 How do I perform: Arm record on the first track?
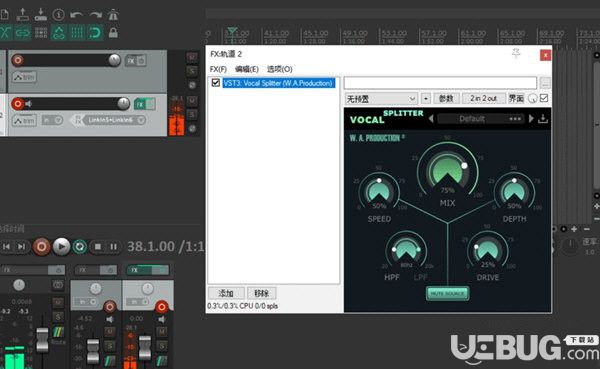[18, 60]
